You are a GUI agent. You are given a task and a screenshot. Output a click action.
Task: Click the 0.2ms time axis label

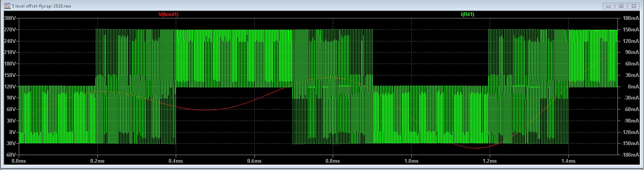click(97, 161)
